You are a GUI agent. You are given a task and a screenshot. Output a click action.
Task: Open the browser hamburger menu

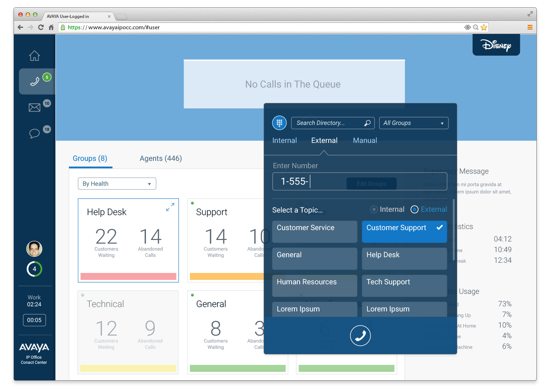[x=530, y=27]
